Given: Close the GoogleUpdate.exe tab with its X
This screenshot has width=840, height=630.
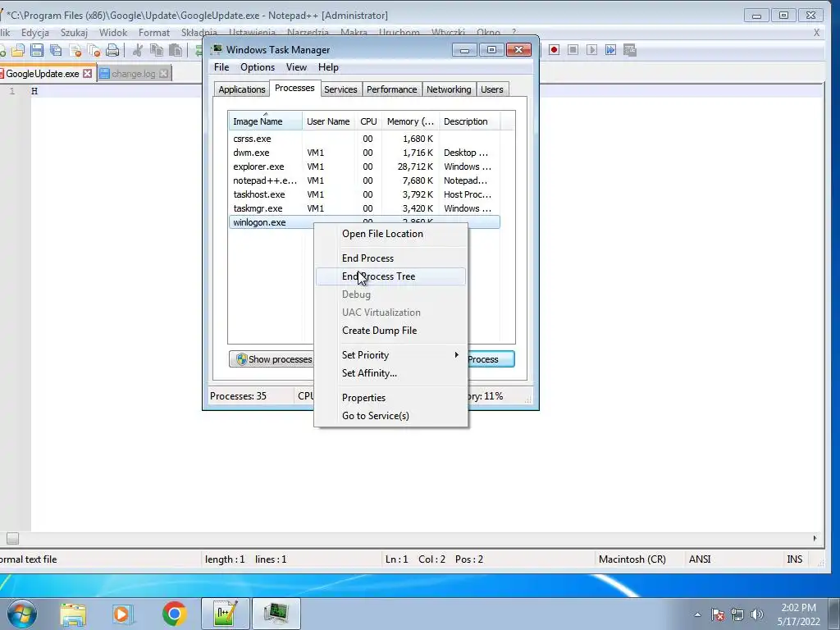Looking at the screenshot, I should 87,73.
